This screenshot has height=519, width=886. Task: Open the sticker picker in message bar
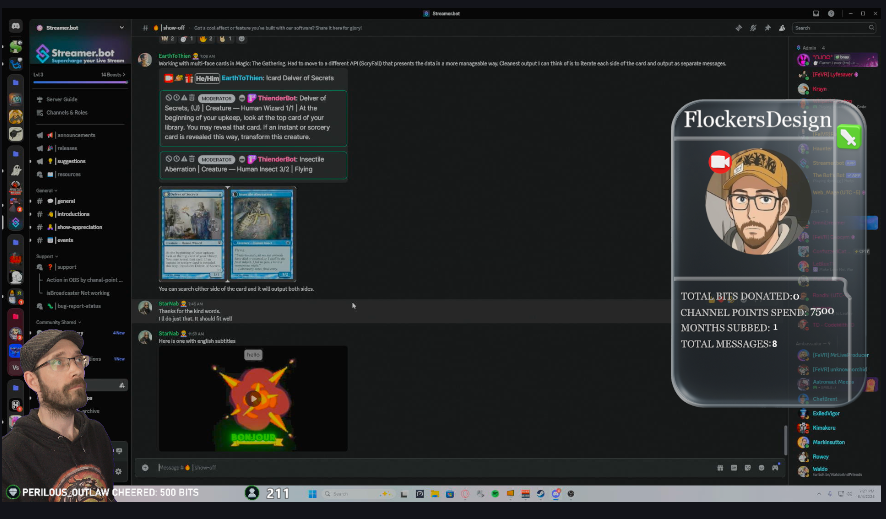(748, 468)
